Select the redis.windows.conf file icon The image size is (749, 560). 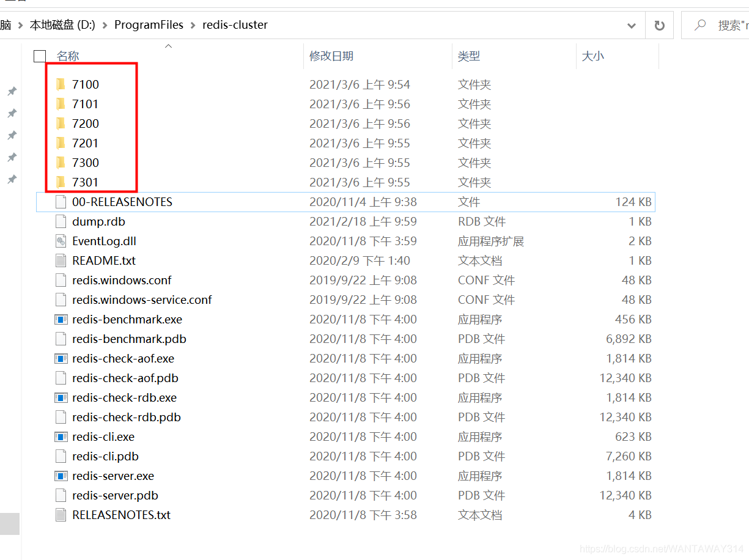[61, 280]
